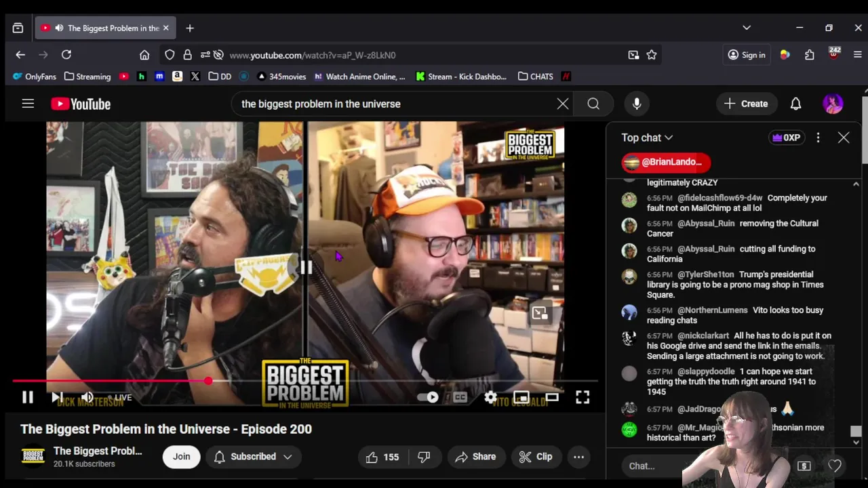Open The Biggest Probl... channel name link
This screenshot has width=868, height=488.
coord(98,451)
